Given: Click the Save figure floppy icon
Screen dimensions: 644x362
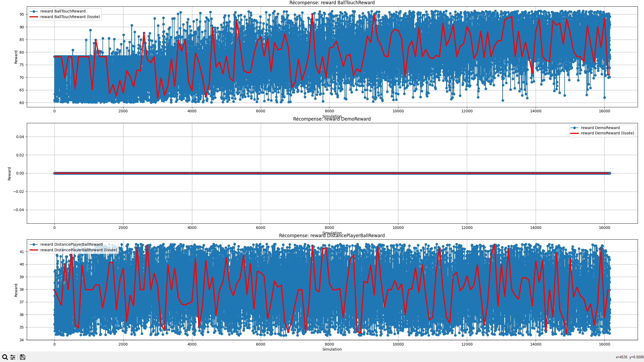Looking at the screenshot, I should click(x=23, y=357).
